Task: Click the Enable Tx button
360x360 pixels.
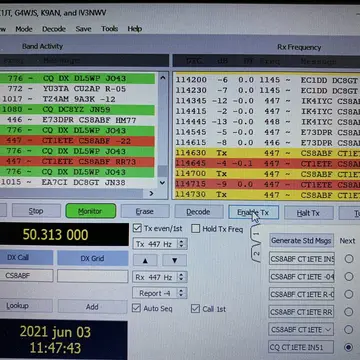Action: pyautogui.click(x=253, y=212)
